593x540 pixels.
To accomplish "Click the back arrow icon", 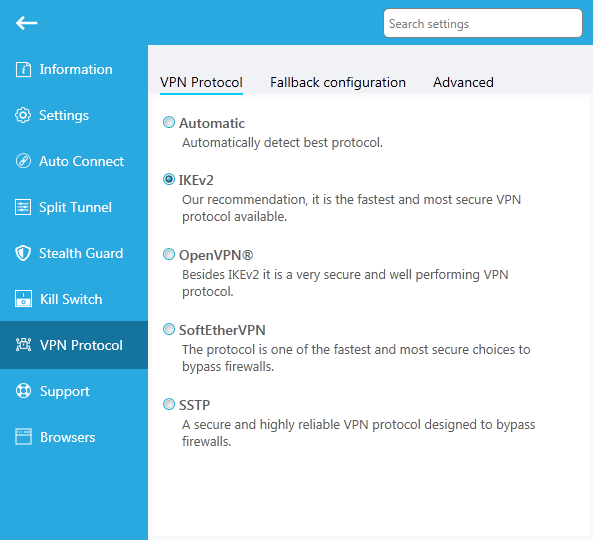I will [x=26, y=23].
